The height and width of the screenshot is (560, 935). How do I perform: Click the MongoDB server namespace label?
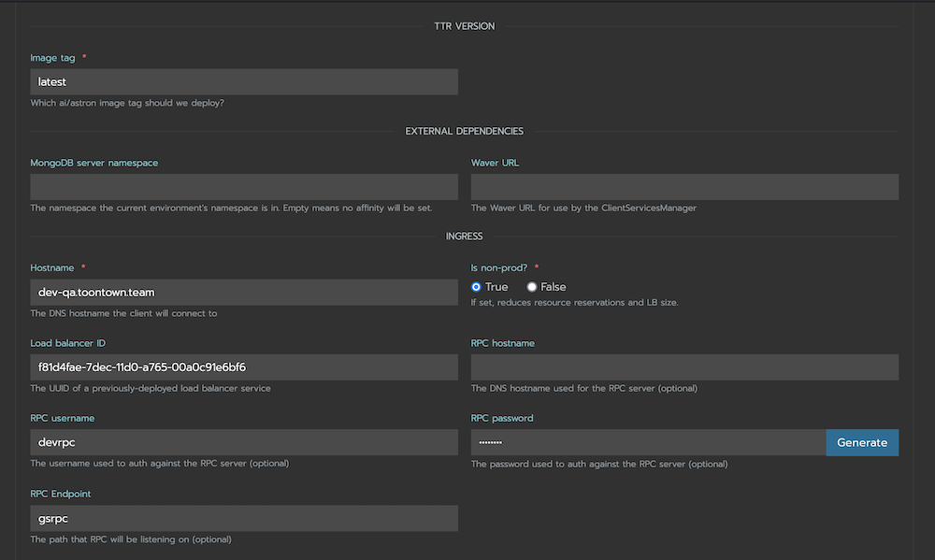click(x=94, y=163)
